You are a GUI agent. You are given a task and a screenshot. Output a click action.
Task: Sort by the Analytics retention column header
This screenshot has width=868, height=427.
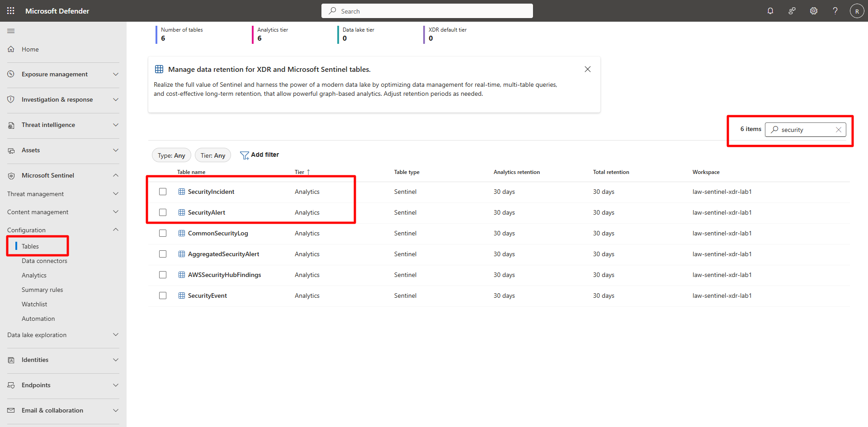click(x=517, y=172)
